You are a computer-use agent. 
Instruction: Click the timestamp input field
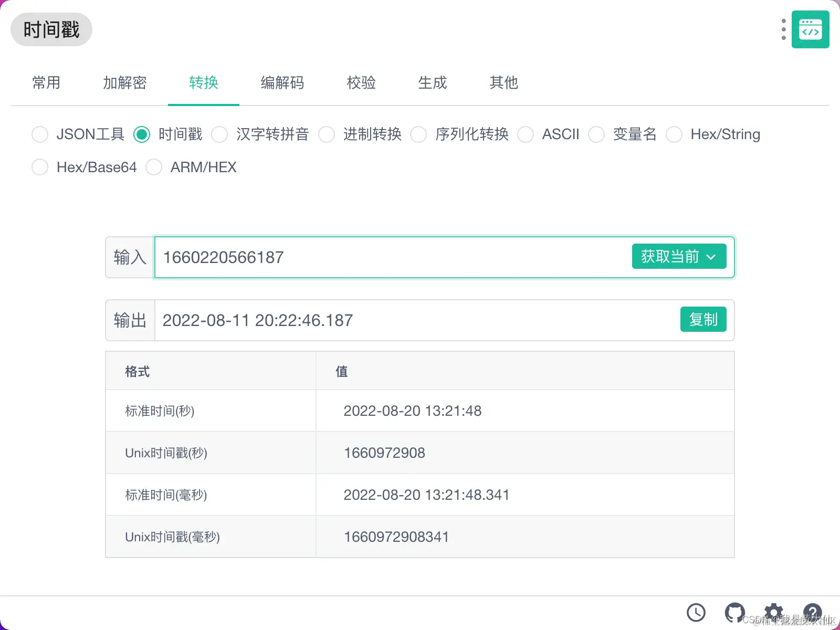point(367,257)
